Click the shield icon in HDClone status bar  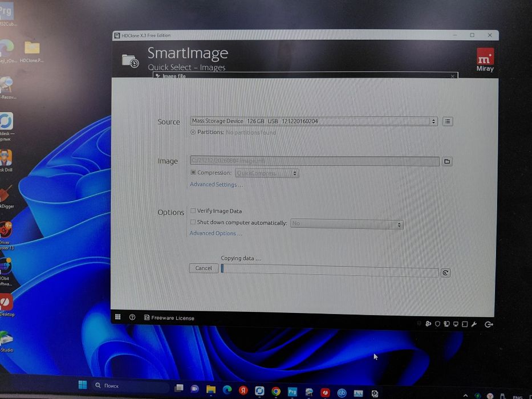tap(438, 324)
